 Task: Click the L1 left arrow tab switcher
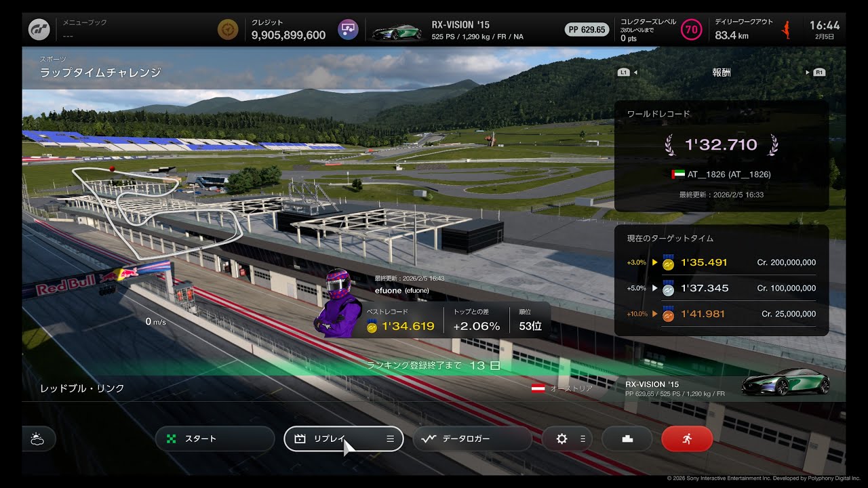628,73
